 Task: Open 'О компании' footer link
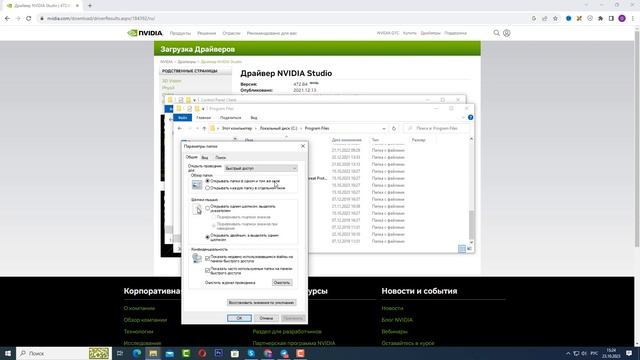click(139, 308)
